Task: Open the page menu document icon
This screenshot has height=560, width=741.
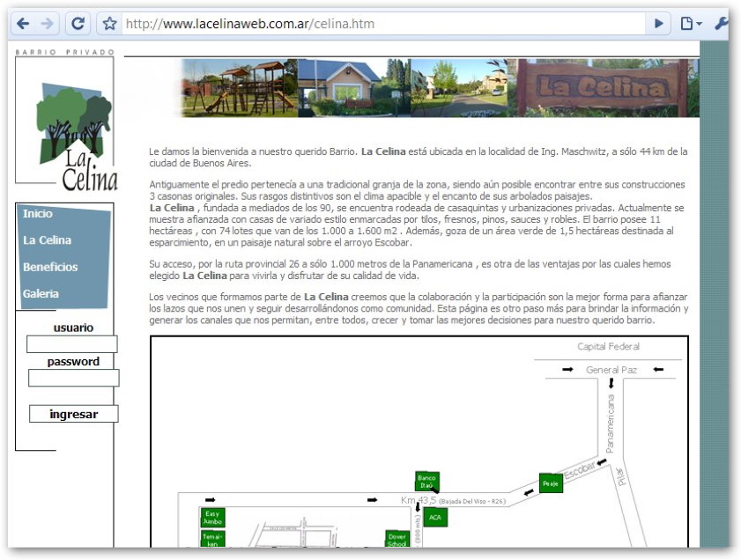Action: (x=691, y=23)
